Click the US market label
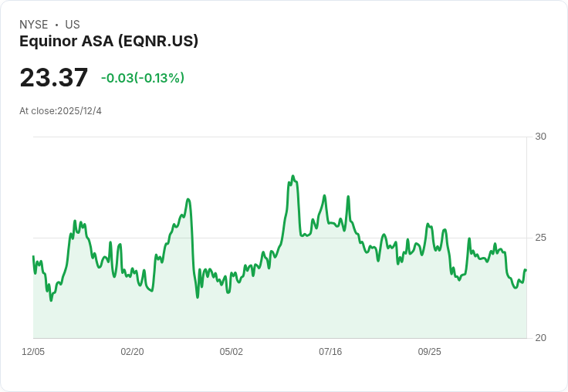Image resolution: width=568 pixels, height=392 pixels. pyautogui.click(x=73, y=25)
